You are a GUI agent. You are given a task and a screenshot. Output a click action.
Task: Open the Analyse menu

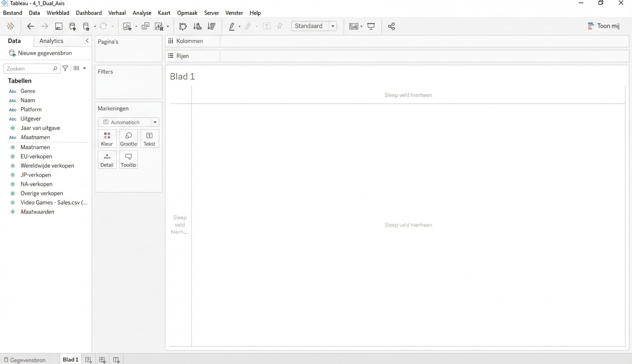click(142, 13)
